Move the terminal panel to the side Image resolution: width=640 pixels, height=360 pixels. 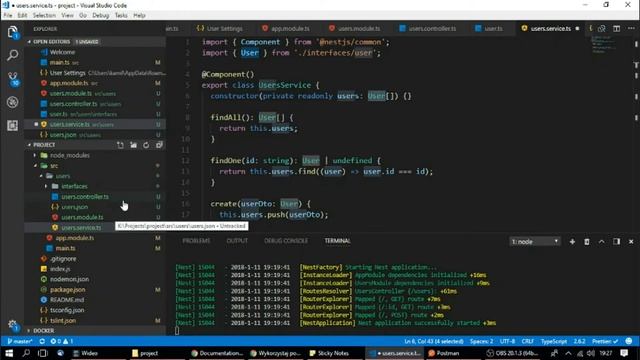pyautogui.click(x=616, y=242)
